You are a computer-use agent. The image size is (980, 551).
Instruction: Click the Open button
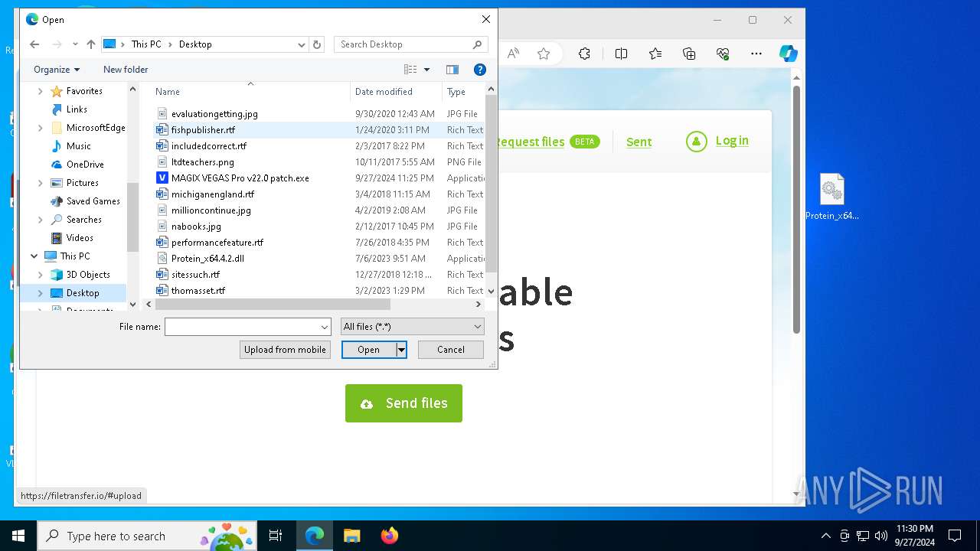(x=368, y=350)
